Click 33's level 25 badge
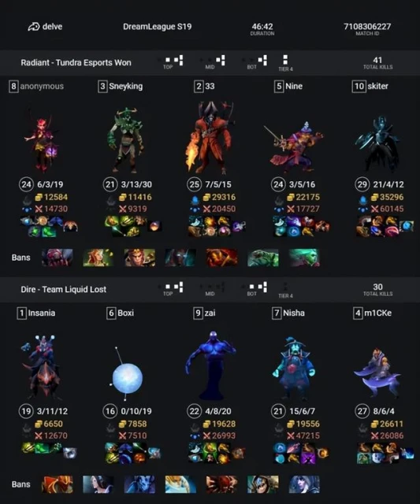 pyautogui.click(x=195, y=184)
